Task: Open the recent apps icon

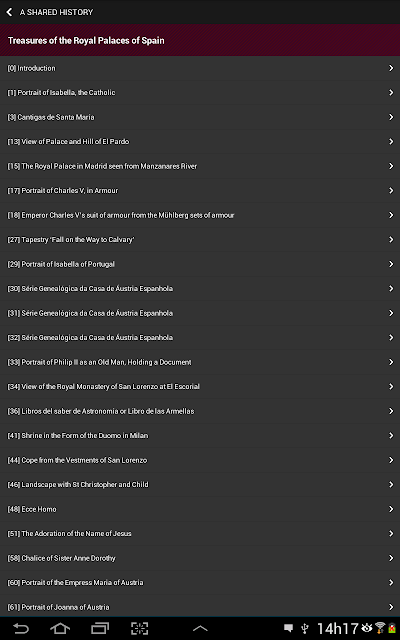Action: 100,628
